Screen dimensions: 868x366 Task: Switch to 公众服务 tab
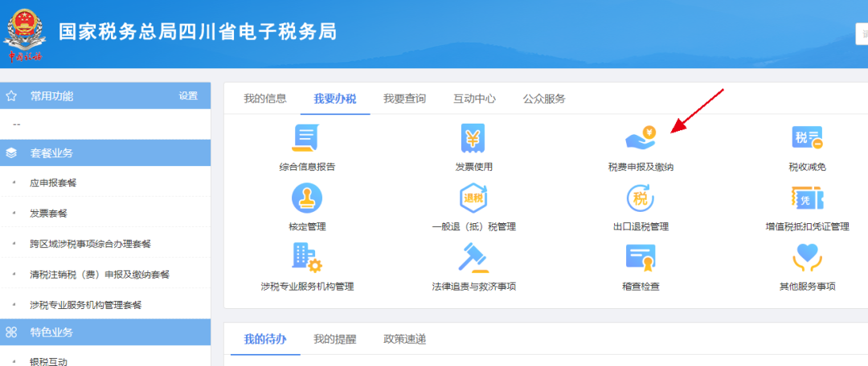pyautogui.click(x=544, y=99)
